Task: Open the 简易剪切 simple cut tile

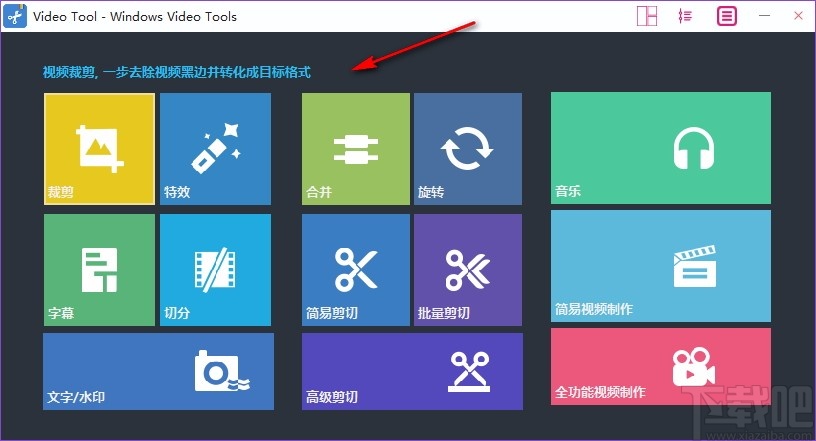Action: (x=356, y=270)
